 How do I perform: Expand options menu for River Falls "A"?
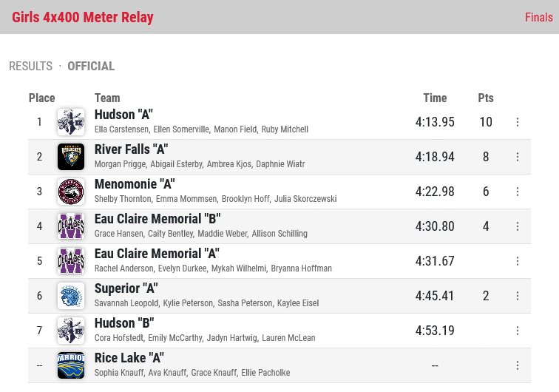518,157
